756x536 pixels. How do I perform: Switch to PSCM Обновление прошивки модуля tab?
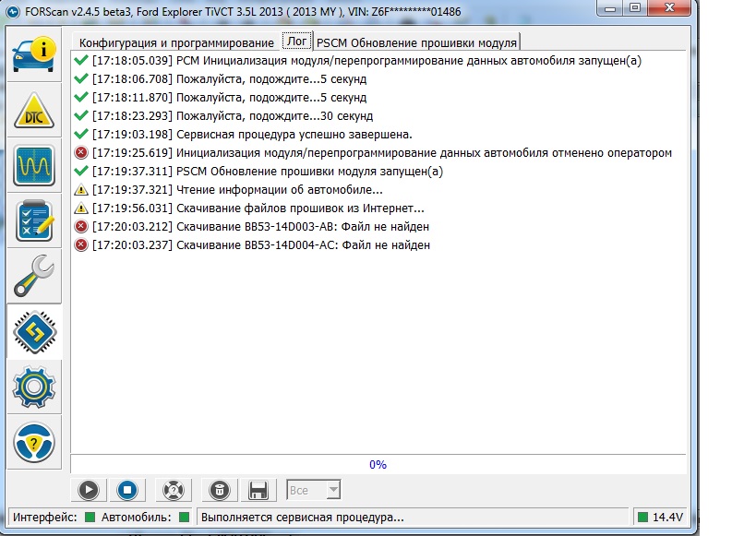coord(416,42)
